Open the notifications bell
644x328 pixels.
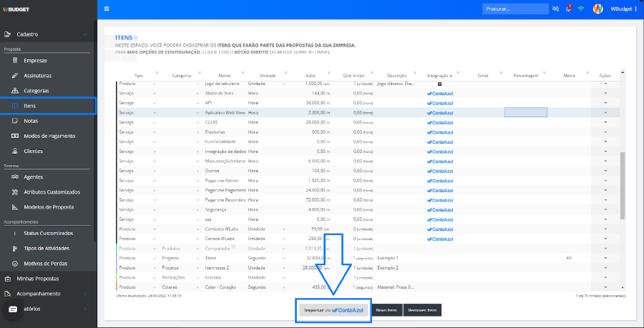568,9
